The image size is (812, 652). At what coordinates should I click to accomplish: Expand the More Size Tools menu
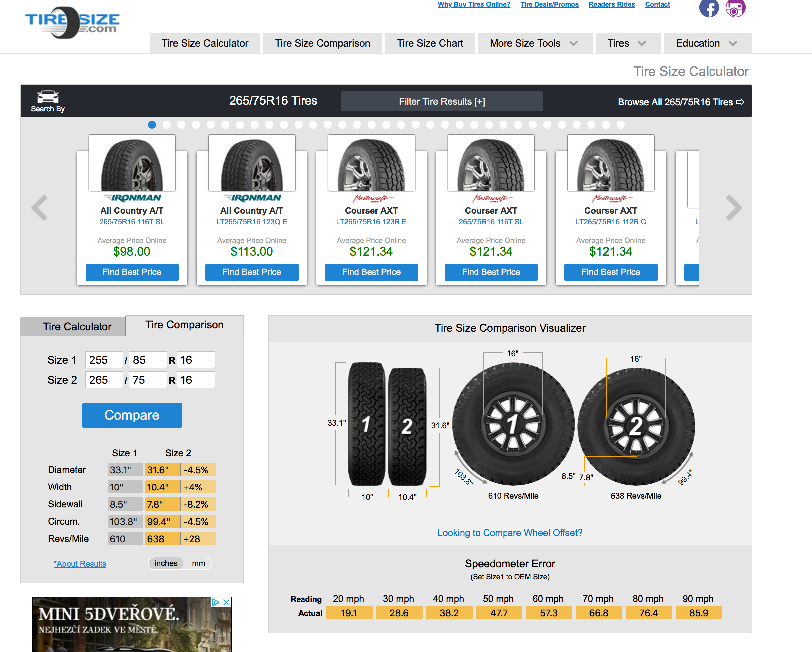click(533, 43)
